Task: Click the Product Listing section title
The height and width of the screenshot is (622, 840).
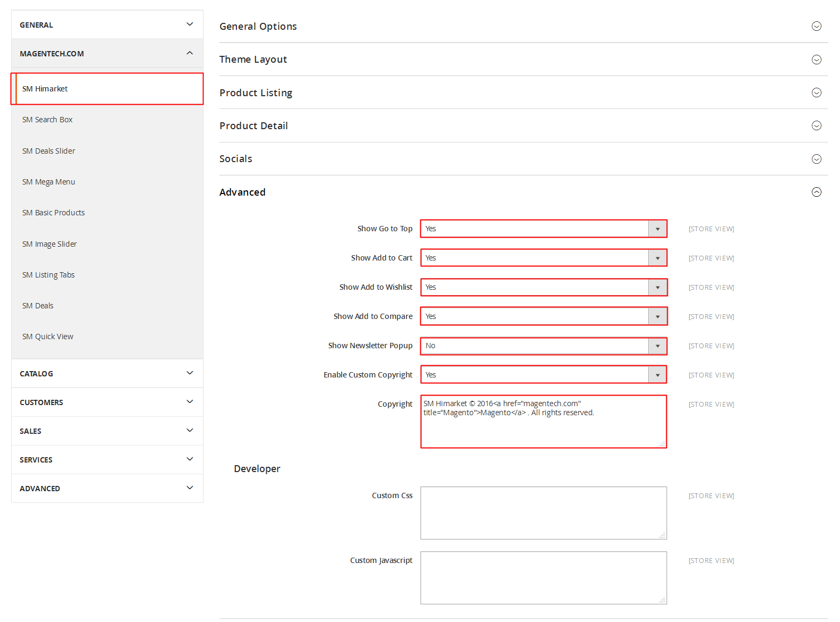Action: click(256, 93)
